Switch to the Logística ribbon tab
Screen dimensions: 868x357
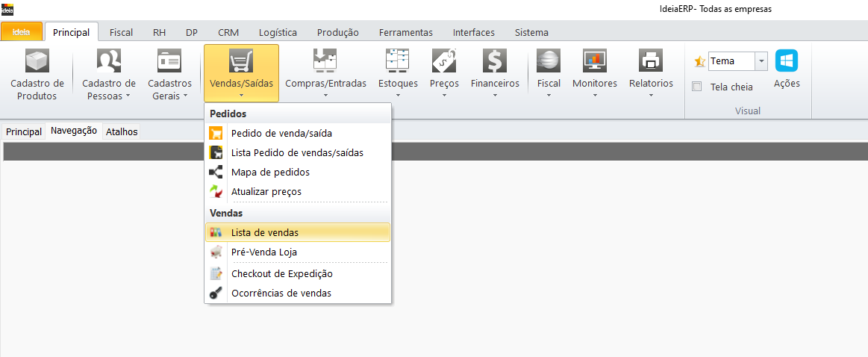pos(278,32)
